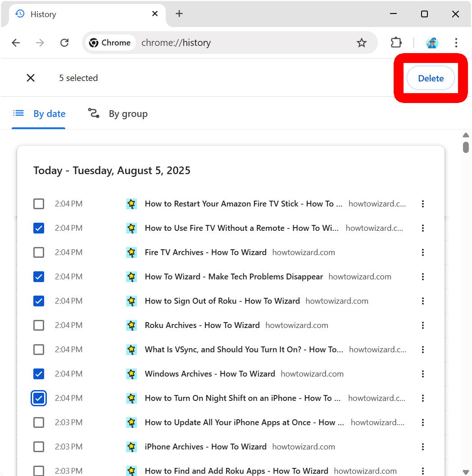Check the 'How to Restart Your Amazon Fire TV Stick' entry
This screenshot has height=476, width=472.
pos(39,203)
